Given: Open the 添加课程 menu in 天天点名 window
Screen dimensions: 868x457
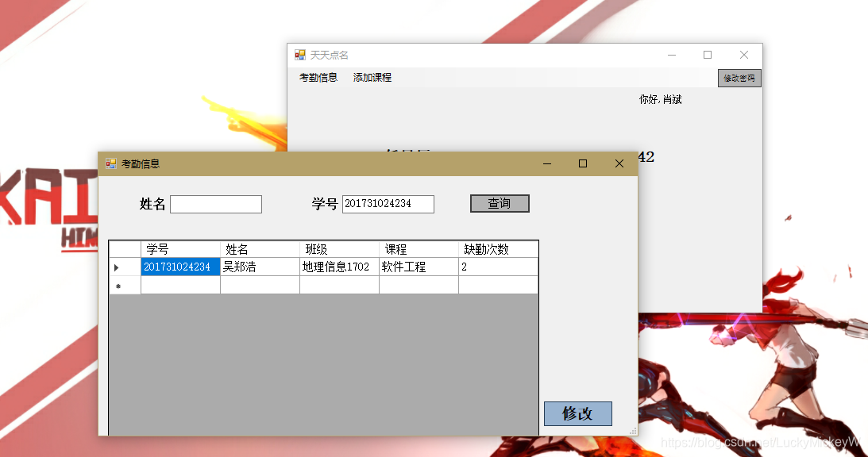Looking at the screenshot, I should tap(372, 78).
